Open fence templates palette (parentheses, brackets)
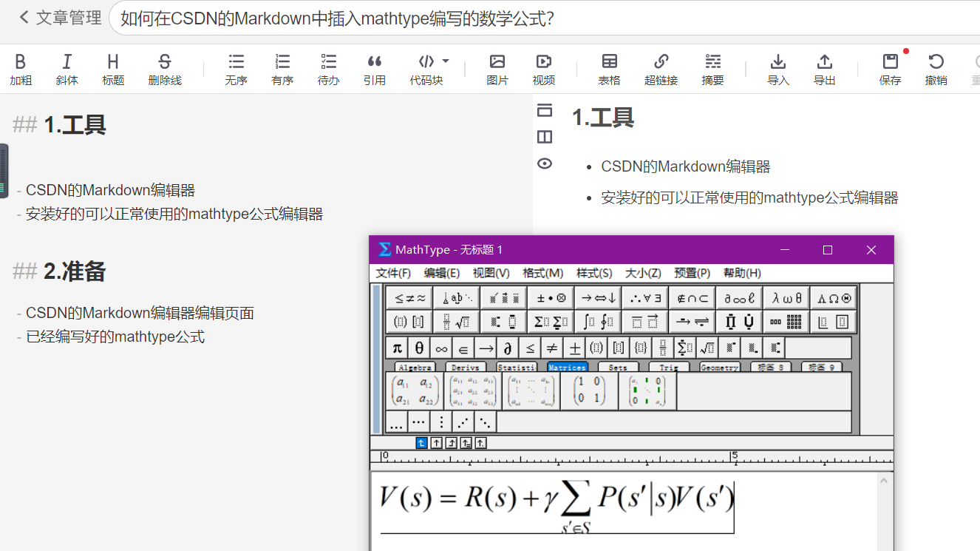 (x=409, y=322)
